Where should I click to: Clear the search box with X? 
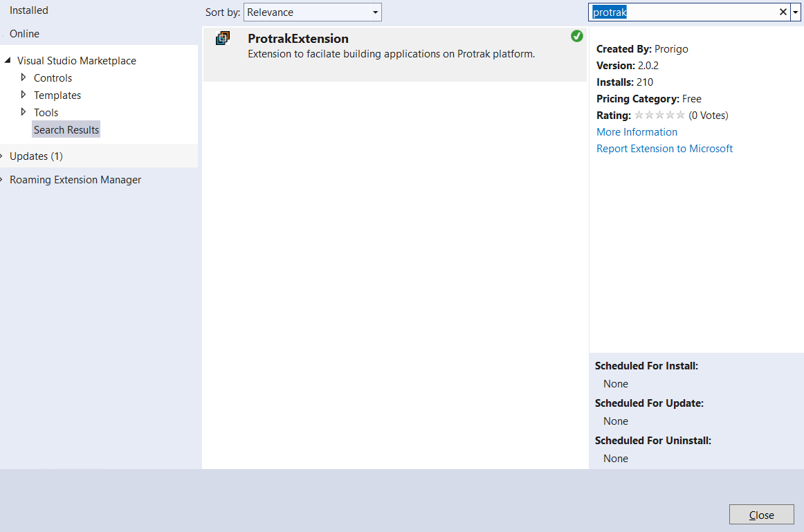point(783,12)
